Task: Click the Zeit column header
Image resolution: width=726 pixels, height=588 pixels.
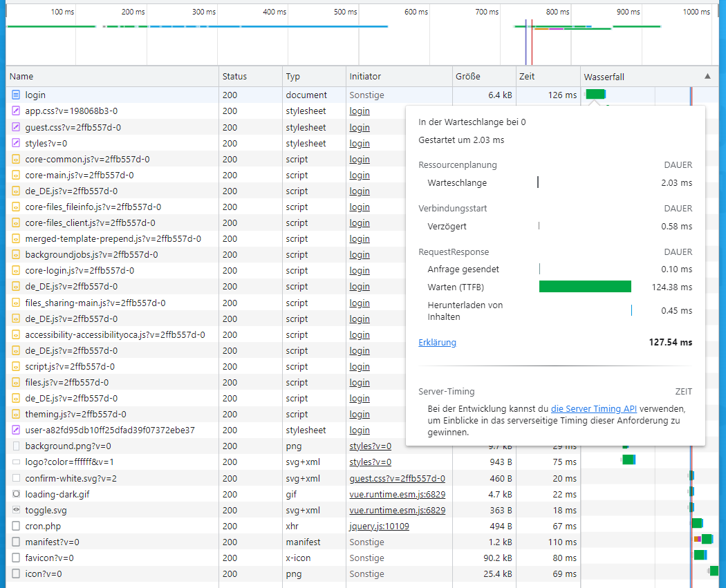Action: coord(527,77)
